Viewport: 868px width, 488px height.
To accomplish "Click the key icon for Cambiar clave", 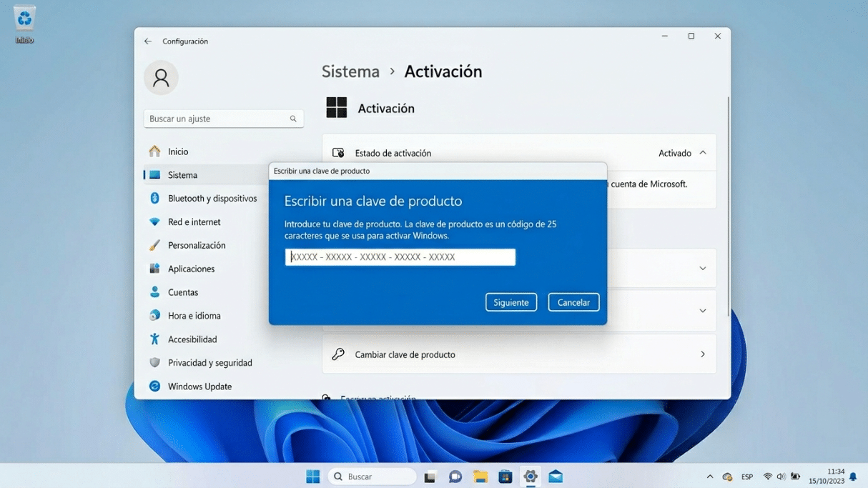I will [x=338, y=354].
